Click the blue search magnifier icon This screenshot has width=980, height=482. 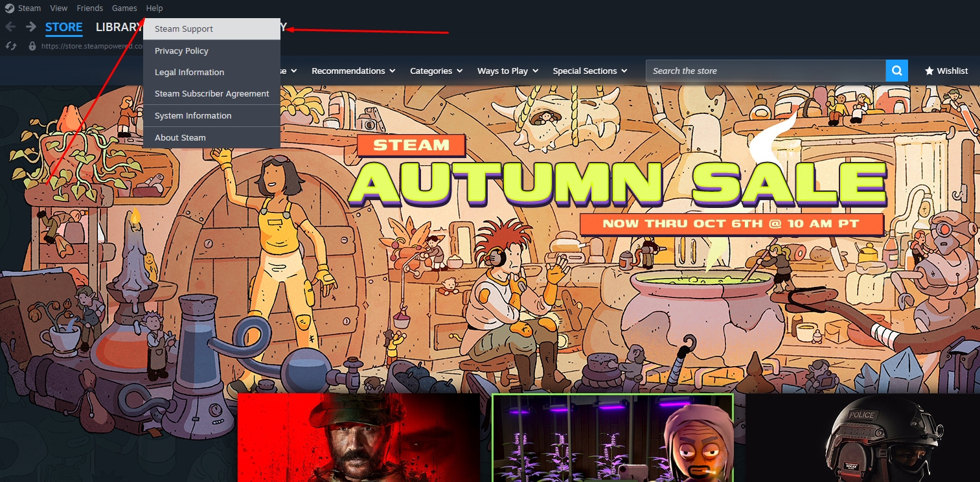(896, 71)
